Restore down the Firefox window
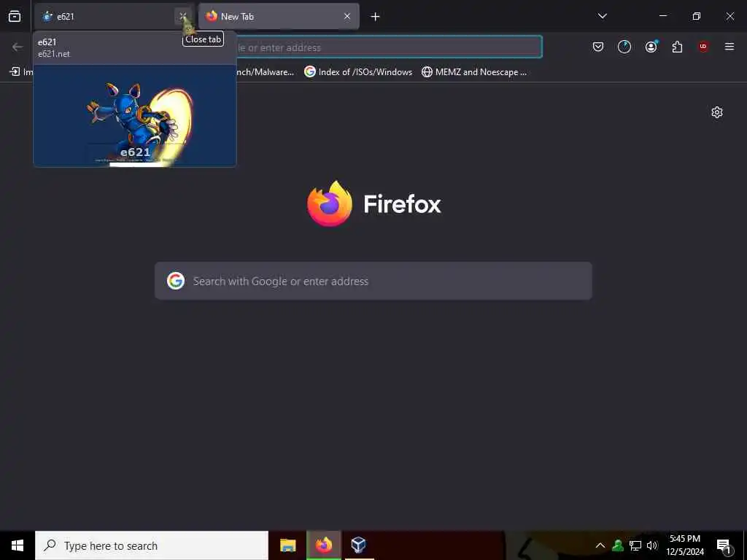The image size is (747, 560). (x=697, y=16)
